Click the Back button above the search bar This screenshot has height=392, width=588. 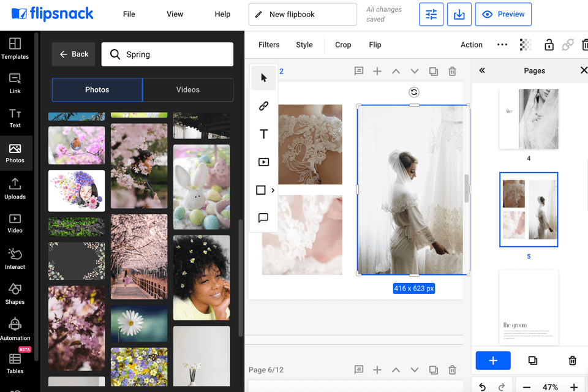pyautogui.click(x=73, y=54)
